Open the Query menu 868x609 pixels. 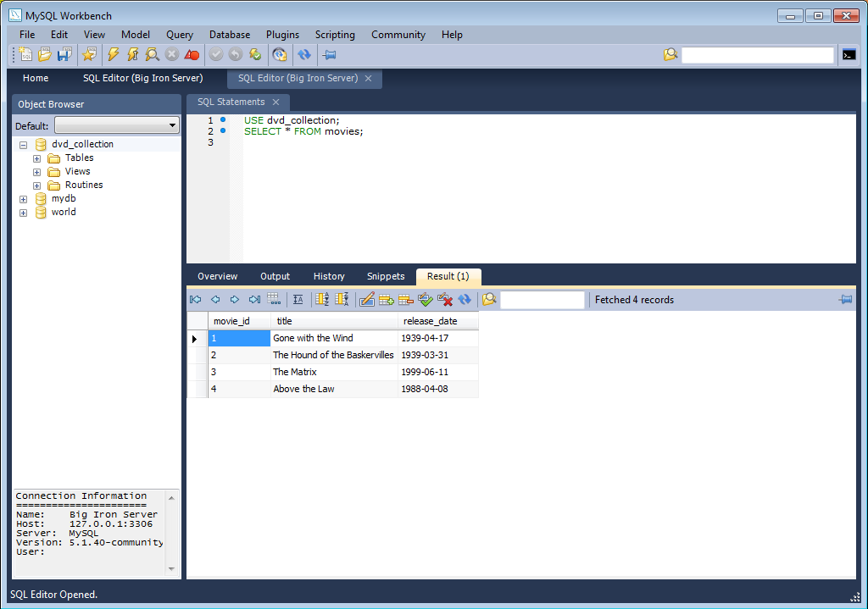[x=179, y=35]
